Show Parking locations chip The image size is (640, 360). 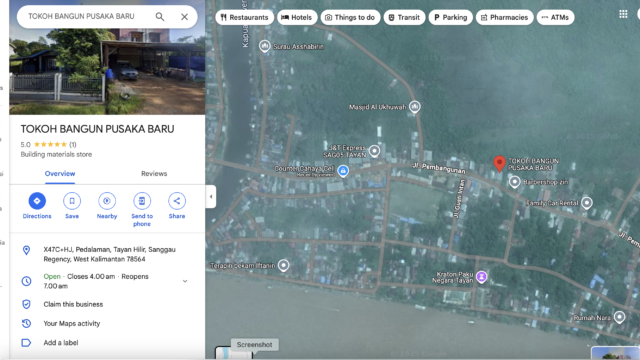point(451,17)
